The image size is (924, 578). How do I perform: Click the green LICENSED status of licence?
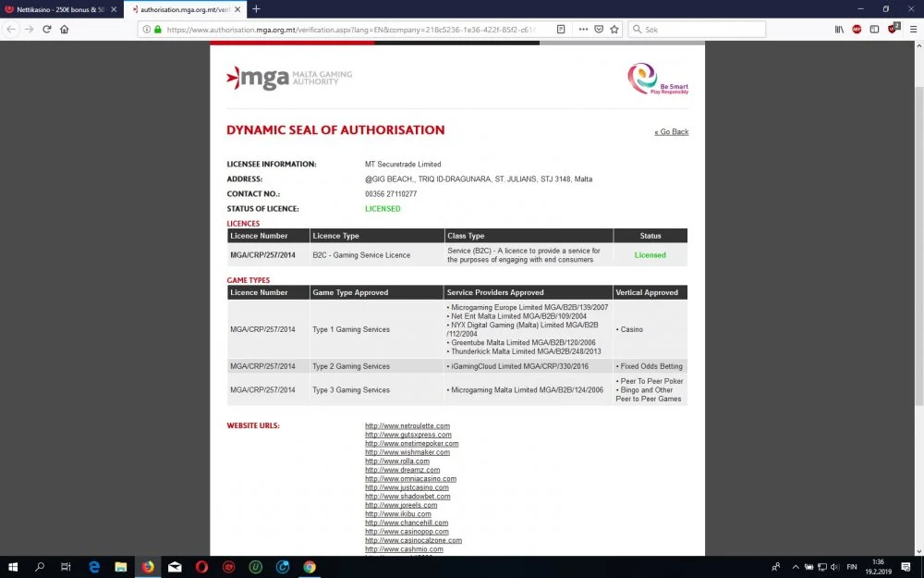click(383, 209)
